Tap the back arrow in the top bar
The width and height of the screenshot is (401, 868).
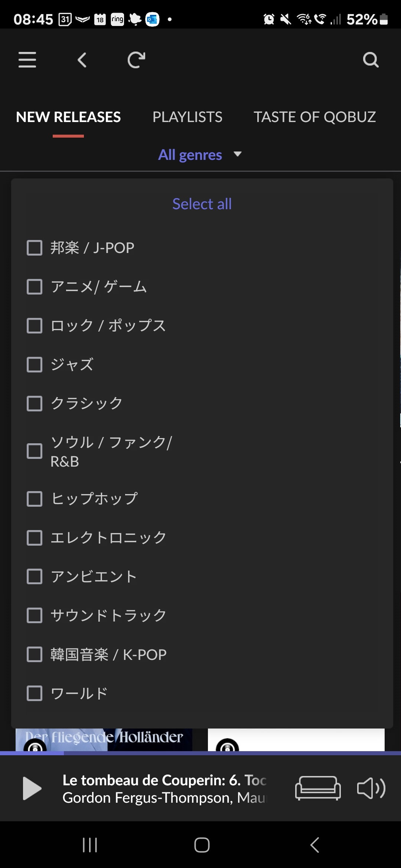[82, 60]
